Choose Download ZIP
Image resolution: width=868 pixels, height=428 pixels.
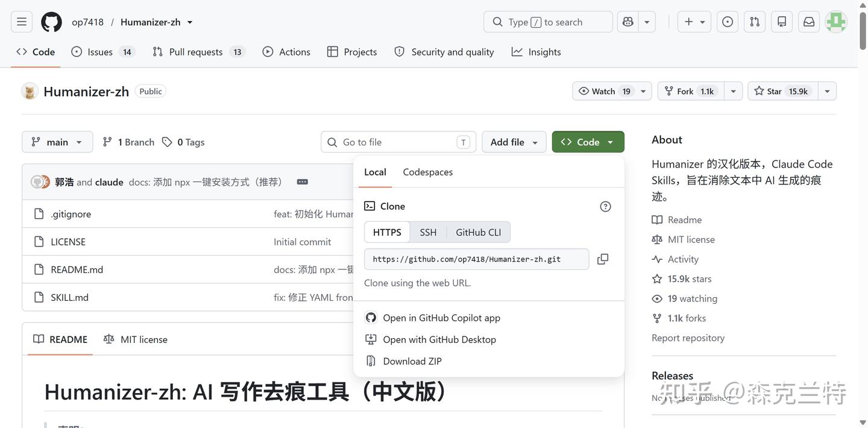point(404,361)
